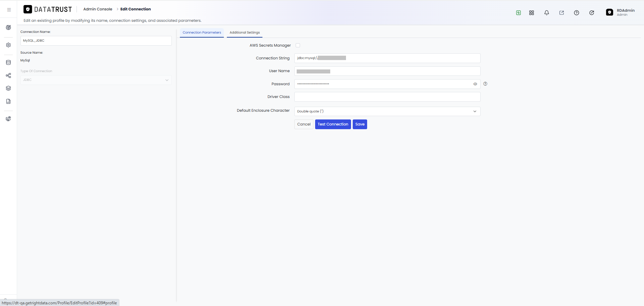
Task: Open the settings gear in sidebar
Action: (x=8, y=45)
